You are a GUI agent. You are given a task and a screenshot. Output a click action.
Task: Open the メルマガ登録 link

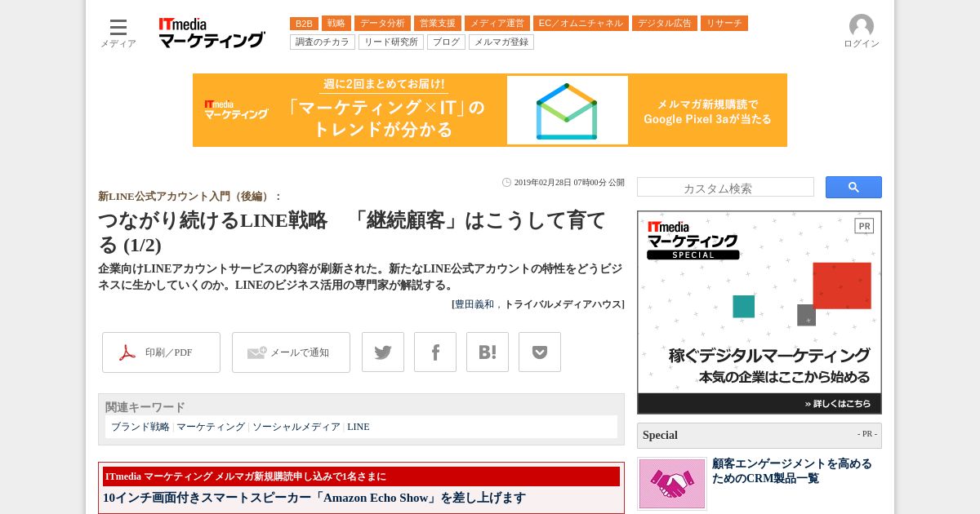tap(501, 42)
